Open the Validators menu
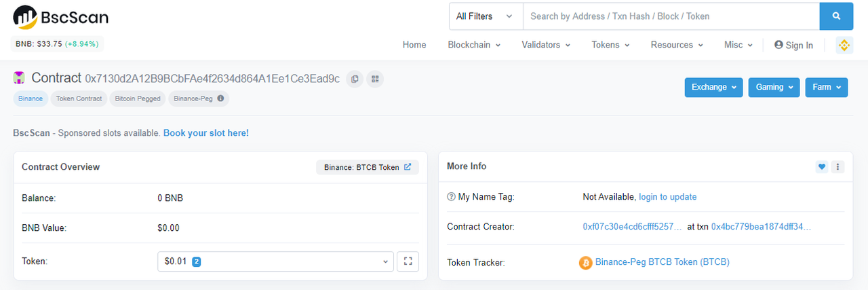The width and height of the screenshot is (868, 290). pyautogui.click(x=546, y=45)
